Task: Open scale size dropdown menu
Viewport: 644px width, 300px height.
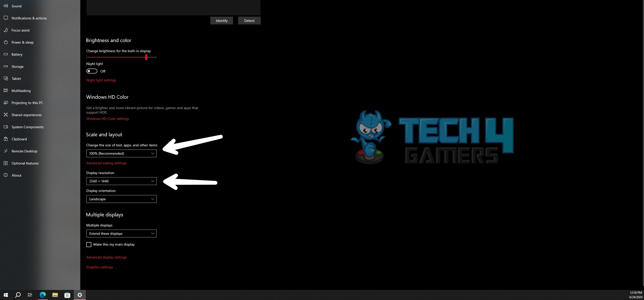Action: coord(121,153)
